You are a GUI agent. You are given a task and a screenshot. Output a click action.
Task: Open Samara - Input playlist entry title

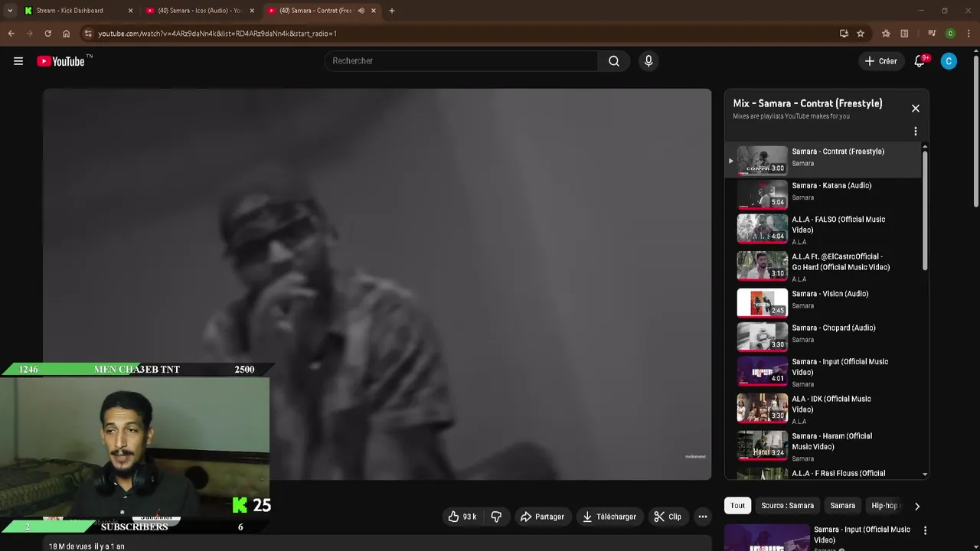(840, 367)
